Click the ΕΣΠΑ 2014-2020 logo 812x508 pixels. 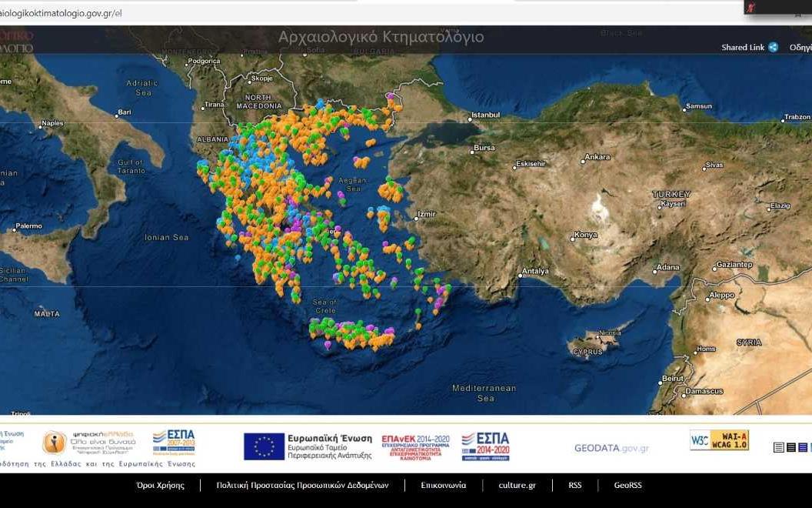pyautogui.click(x=486, y=446)
